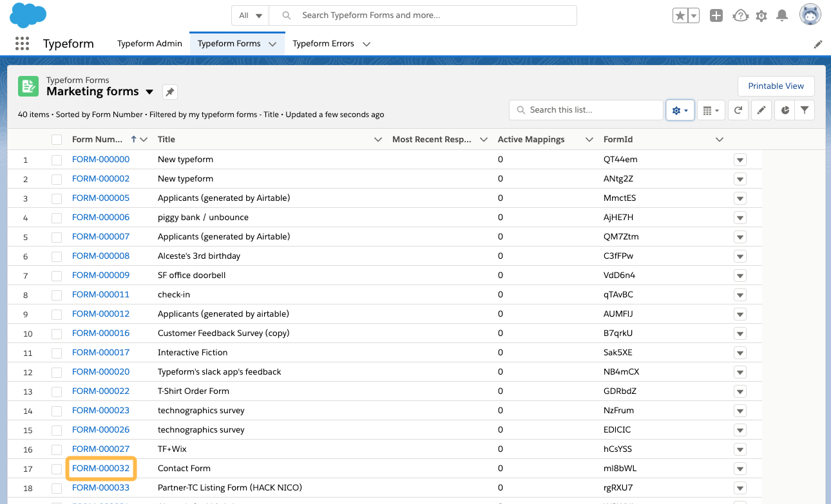Toggle sort arrow on Form Number column
Viewport: 831px width, 504px height.
(x=133, y=139)
